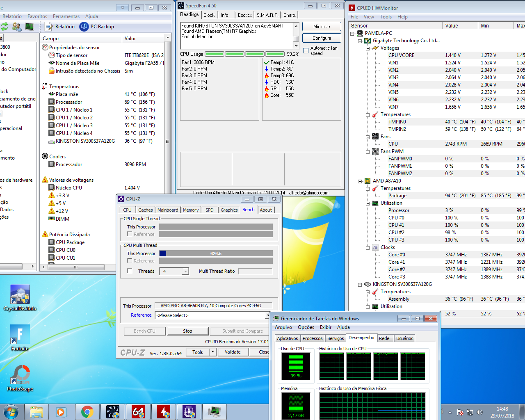The image size is (525, 420).
Task: Toggle the Single Thread Reference checkbox in CPU-Z
Action: pos(130,234)
